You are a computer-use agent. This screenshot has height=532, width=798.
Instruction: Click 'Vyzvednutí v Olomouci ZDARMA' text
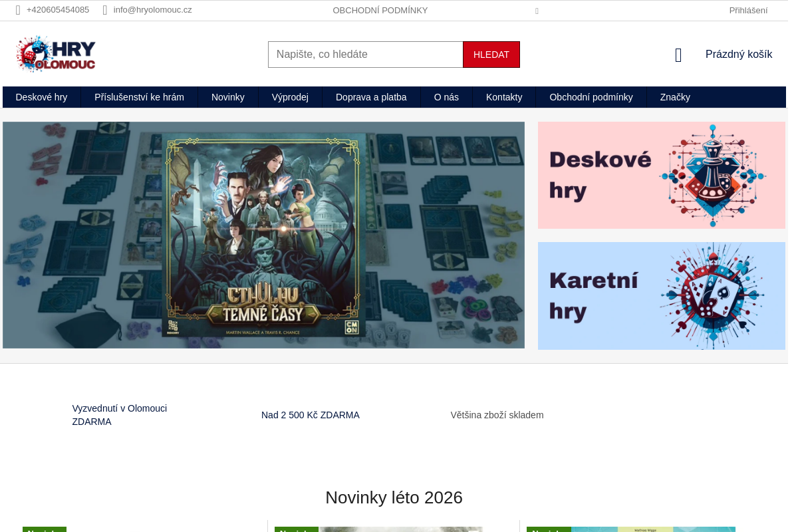coord(120,415)
